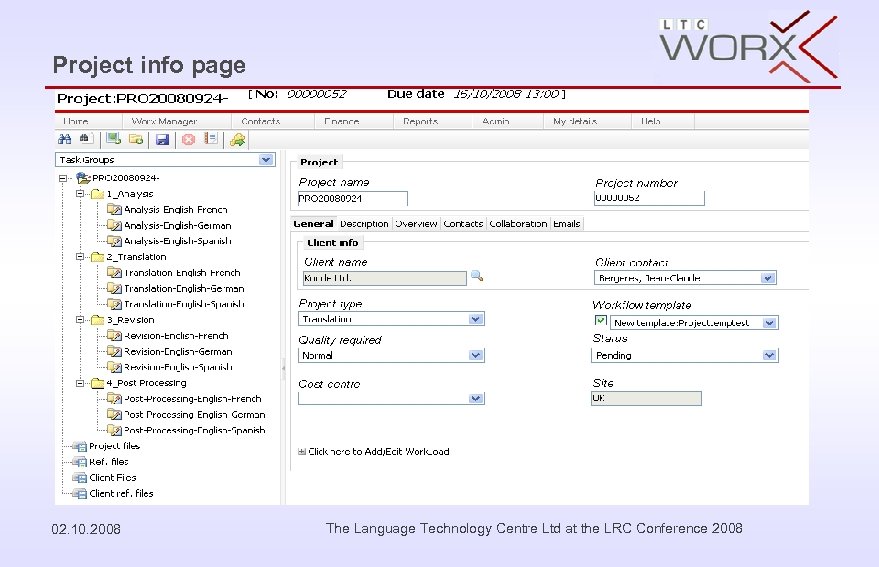
Task: Click the 1_Analysis folder icon
Action: (98, 193)
